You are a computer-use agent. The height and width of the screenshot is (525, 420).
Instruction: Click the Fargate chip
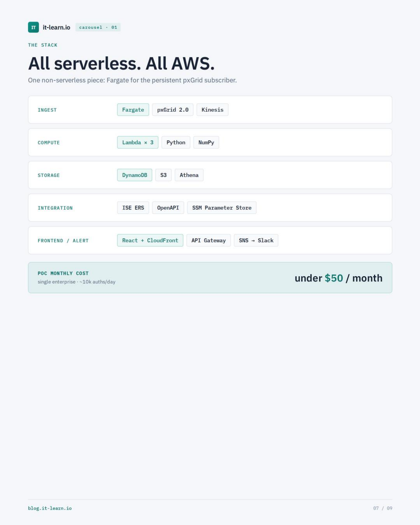click(x=133, y=110)
